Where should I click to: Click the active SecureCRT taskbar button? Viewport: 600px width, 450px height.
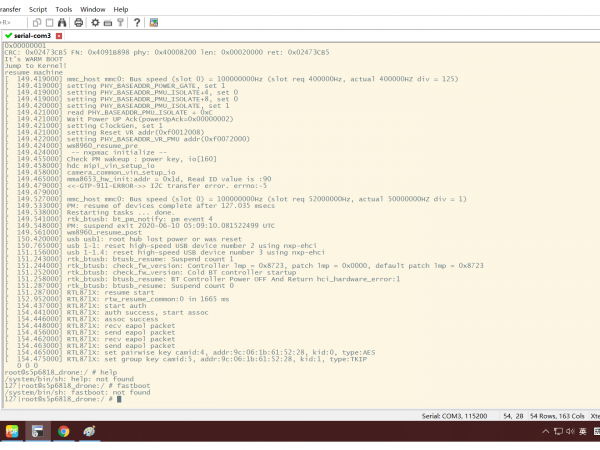[x=37, y=432]
